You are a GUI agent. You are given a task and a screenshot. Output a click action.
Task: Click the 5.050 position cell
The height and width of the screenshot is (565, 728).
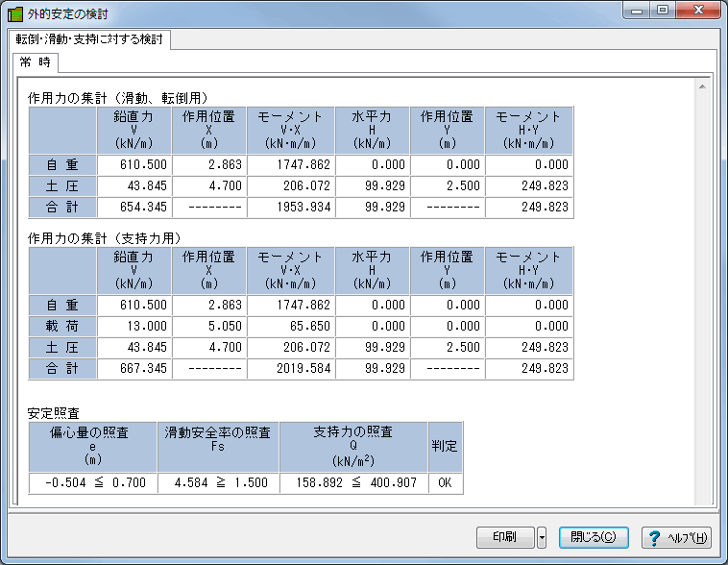209,326
